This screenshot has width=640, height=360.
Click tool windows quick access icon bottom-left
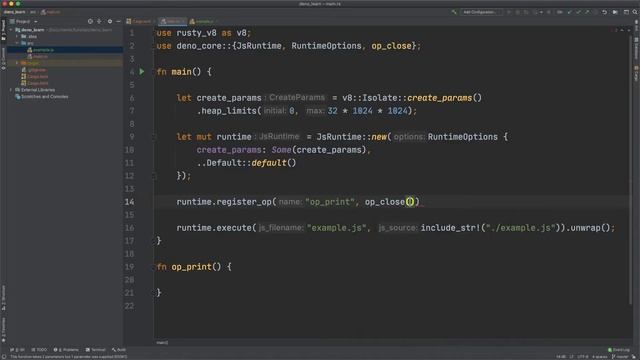click(x=4, y=357)
